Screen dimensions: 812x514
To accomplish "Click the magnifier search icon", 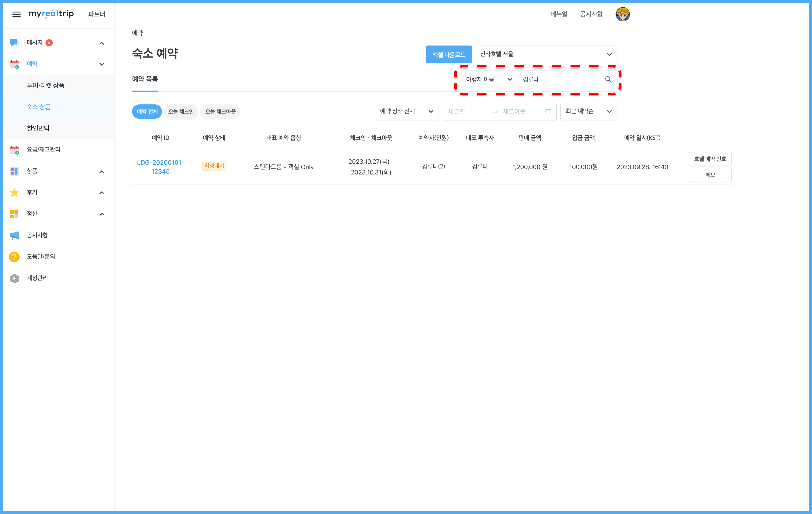I will pyautogui.click(x=608, y=79).
